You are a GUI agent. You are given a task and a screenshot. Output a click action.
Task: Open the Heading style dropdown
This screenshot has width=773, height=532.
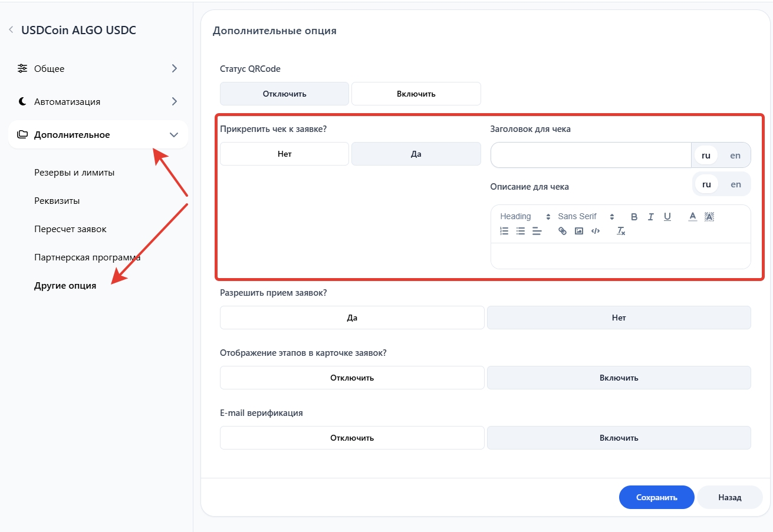[x=525, y=217]
